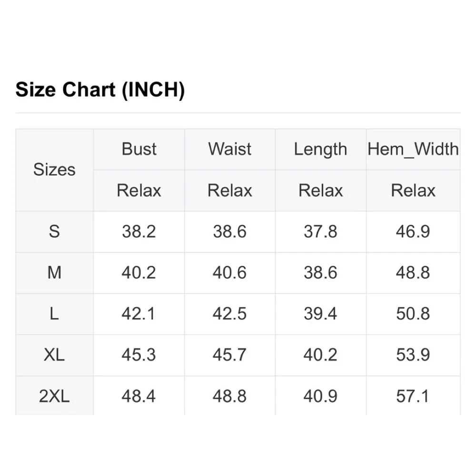
Task: Click the Length column header
Action: click(x=320, y=149)
